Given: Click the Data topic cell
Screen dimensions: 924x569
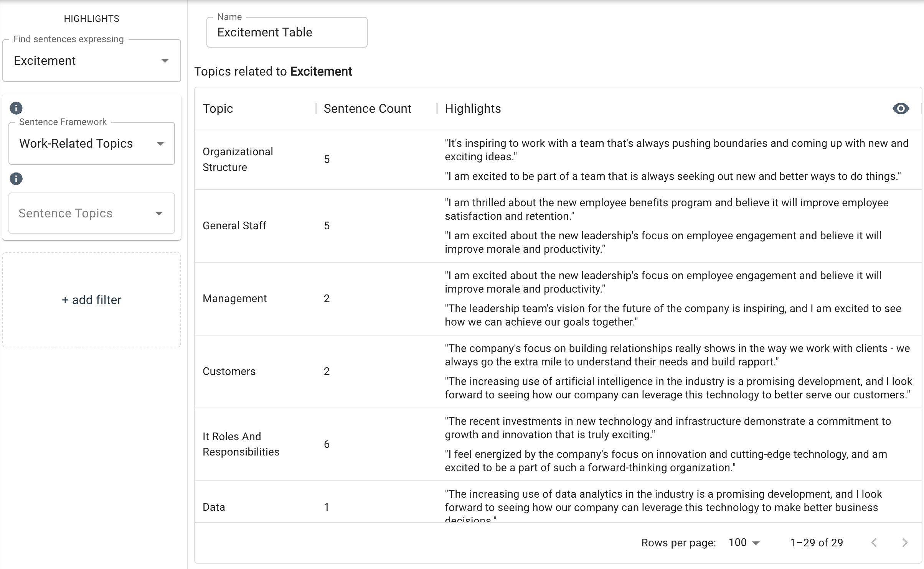Looking at the screenshot, I should coord(214,507).
